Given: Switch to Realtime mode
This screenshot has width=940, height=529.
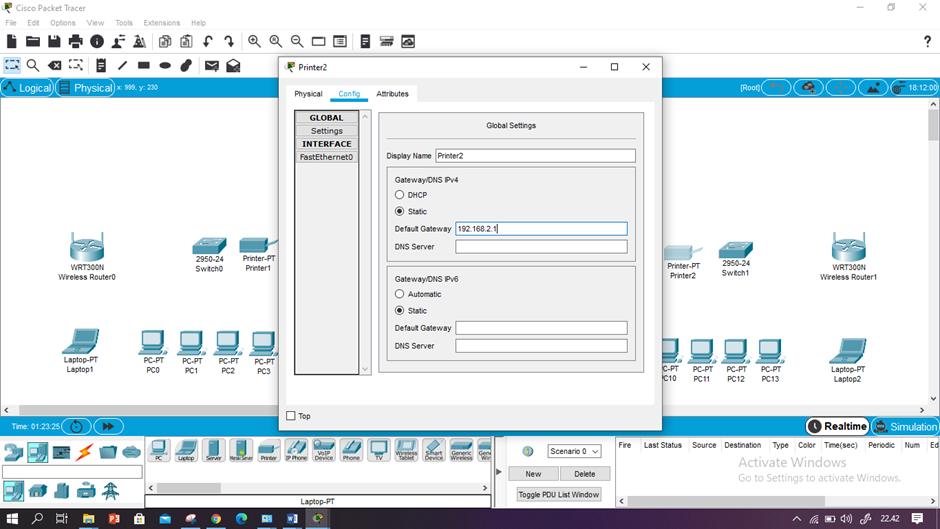Looking at the screenshot, I should pyautogui.click(x=837, y=426).
